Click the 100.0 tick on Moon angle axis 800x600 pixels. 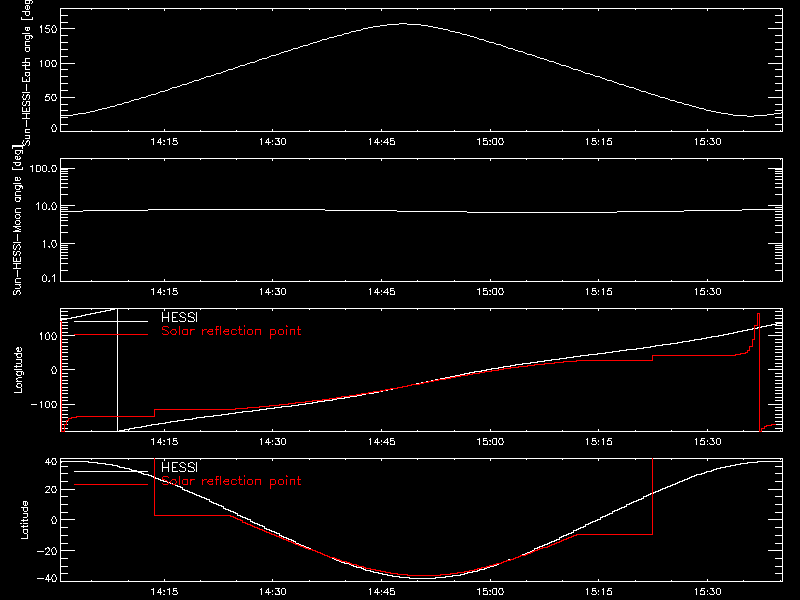[43, 169]
